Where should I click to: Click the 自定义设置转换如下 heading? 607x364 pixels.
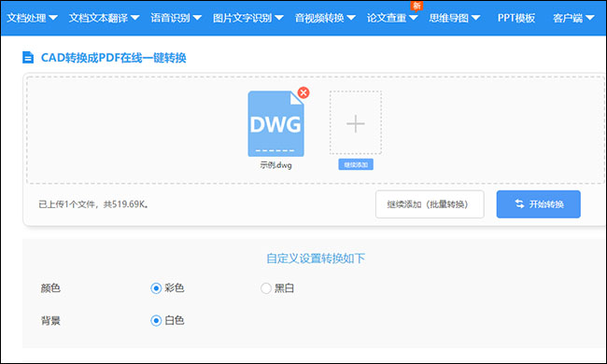[x=316, y=258]
